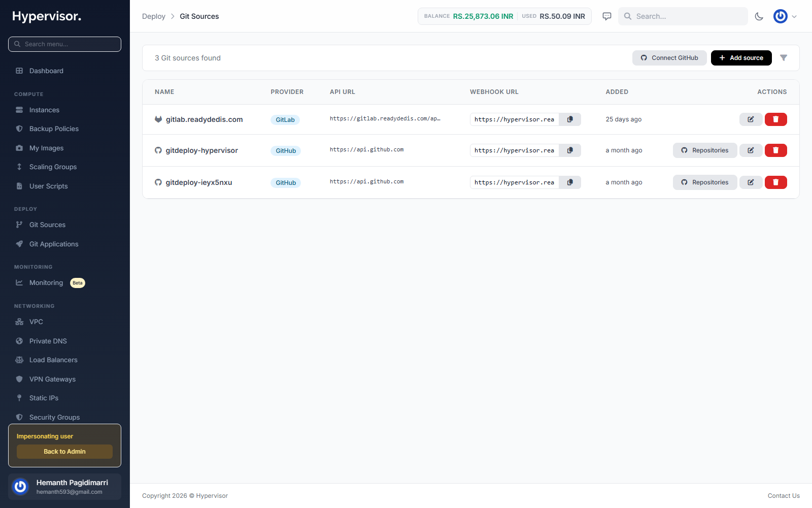Screen dimensions: 812x508
Task: Click Back to Admin button
Action: (x=64, y=452)
